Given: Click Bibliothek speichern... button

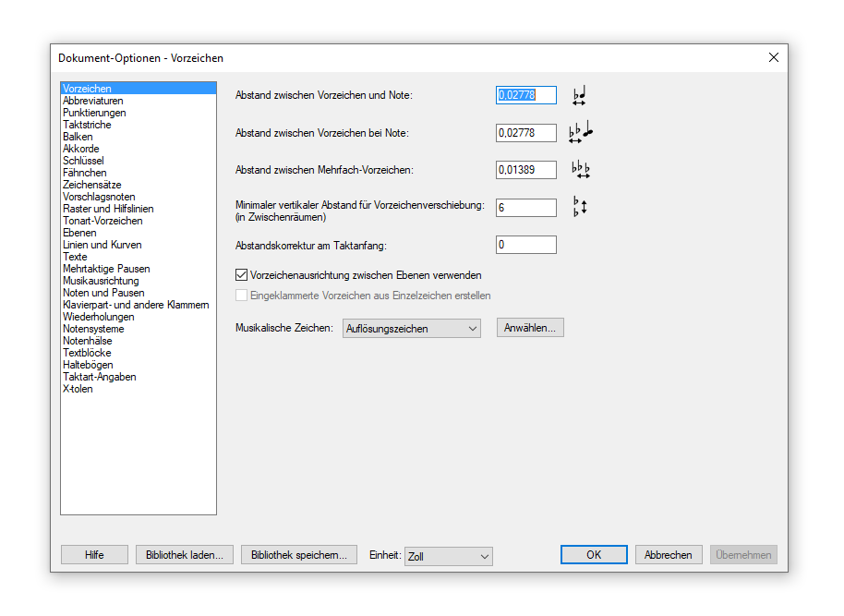Looking at the screenshot, I should point(298,555).
